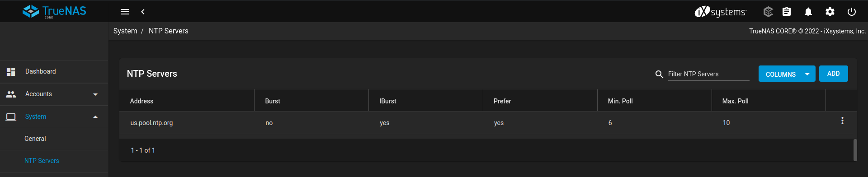Click the ADD button
This screenshot has width=868, height=177.
(833, 74)
